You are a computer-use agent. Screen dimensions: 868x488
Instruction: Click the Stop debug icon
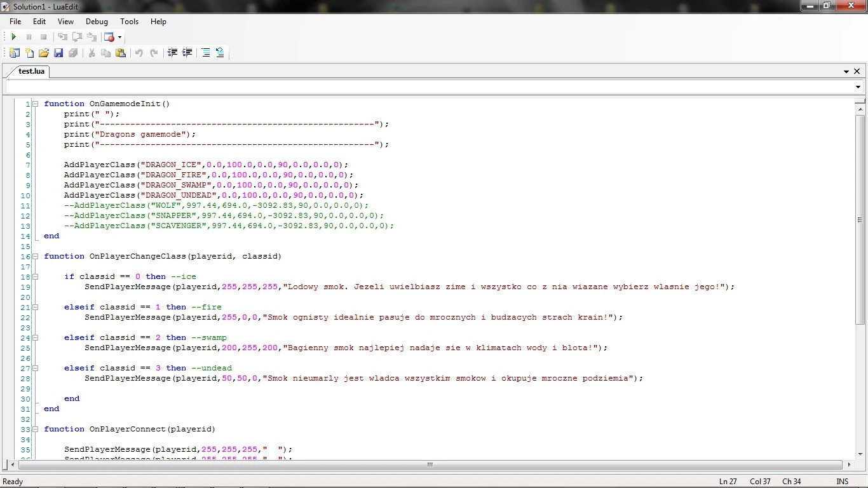tap(44, 37)
